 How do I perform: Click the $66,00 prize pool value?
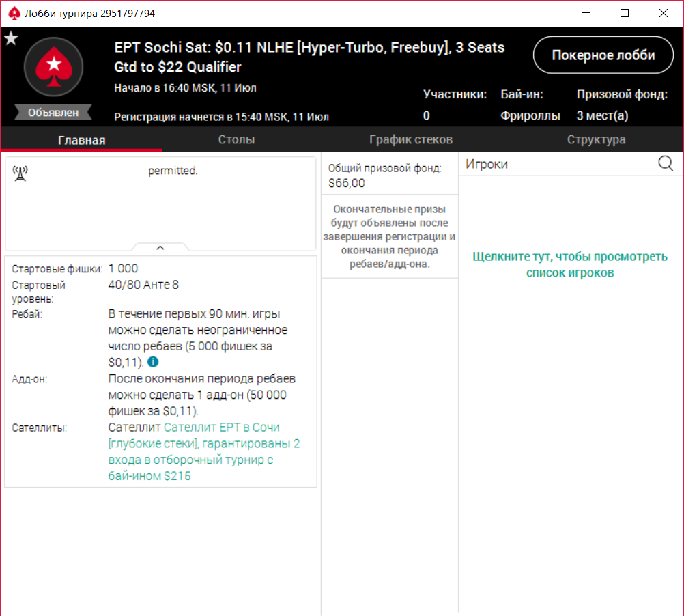click(347, 183)
